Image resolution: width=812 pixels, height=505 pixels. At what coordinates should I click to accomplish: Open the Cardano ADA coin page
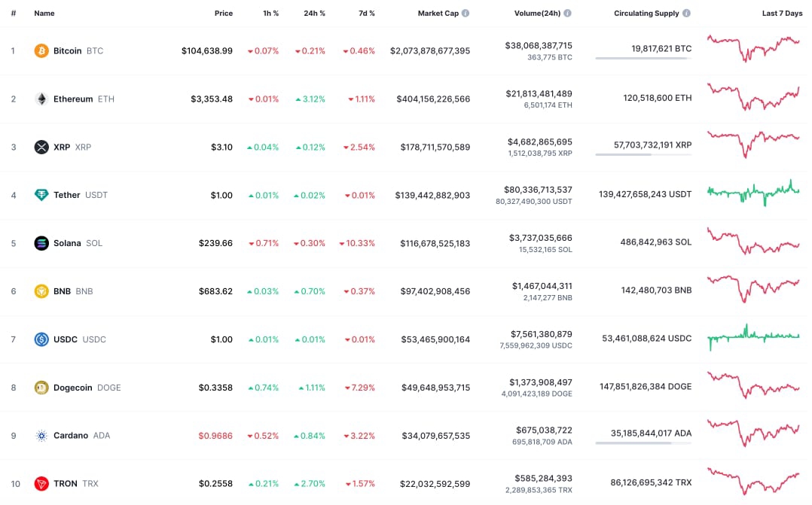point(71,436)
